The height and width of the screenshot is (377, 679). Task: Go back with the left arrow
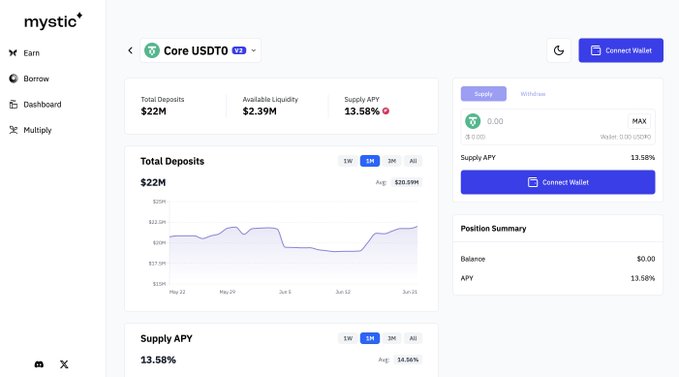pyautogui.click(x=130, y=51)
